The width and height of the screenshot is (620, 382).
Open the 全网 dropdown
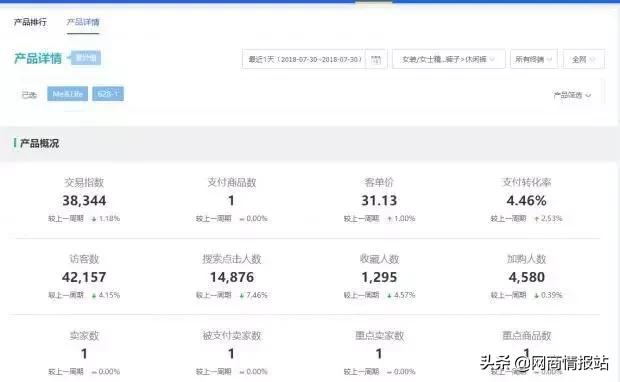click(x=584, y=59)
